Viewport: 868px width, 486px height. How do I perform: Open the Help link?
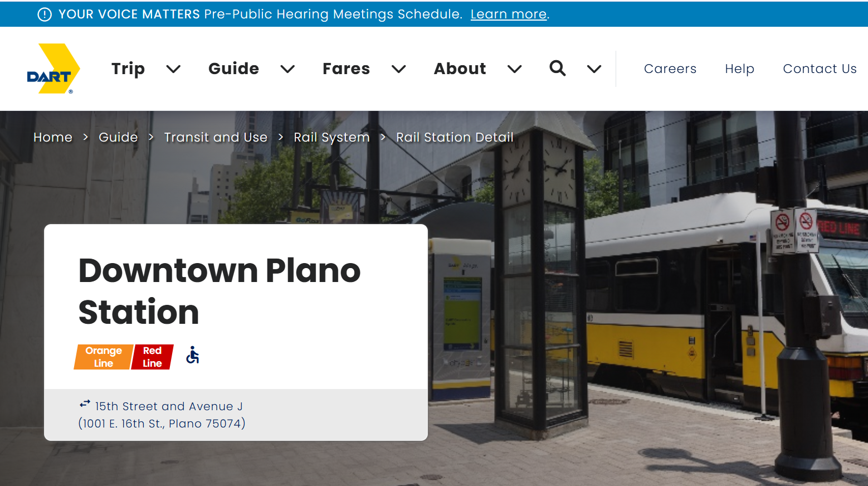pyautogui.click(x=739, y=69)
